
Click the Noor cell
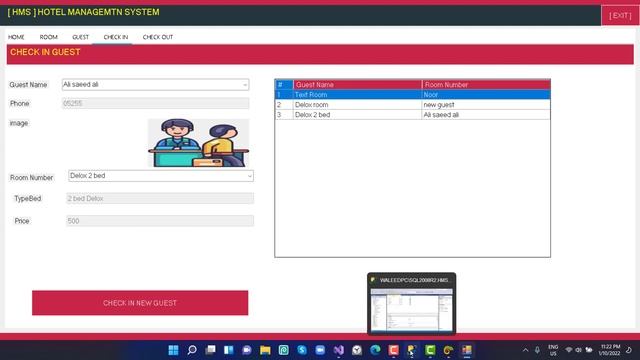486,95
